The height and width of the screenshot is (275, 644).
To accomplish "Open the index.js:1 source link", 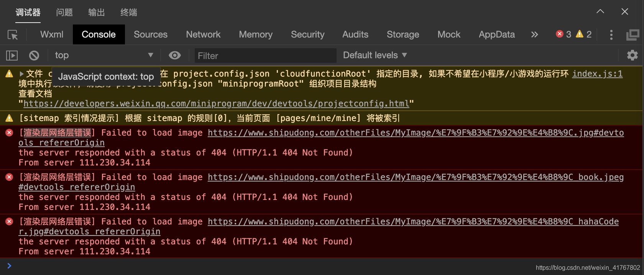I will pos(597,74).
